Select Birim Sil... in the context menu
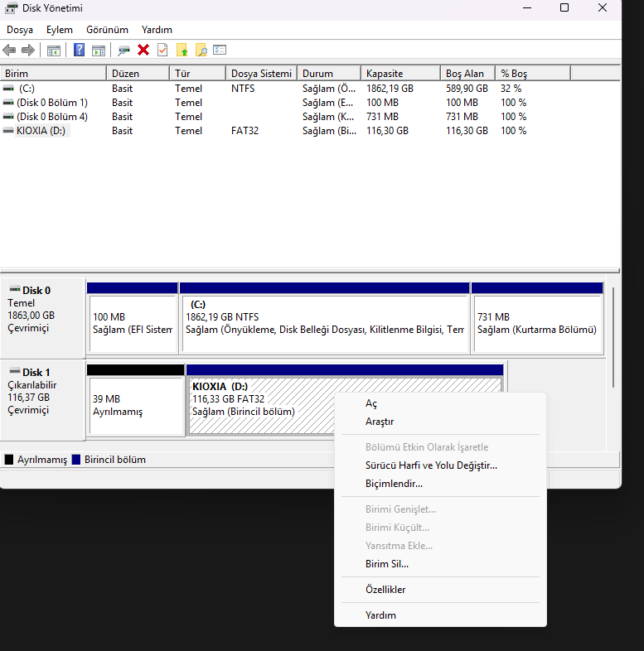Viewport: 644px width, 651px height. [x=440, y=564]
